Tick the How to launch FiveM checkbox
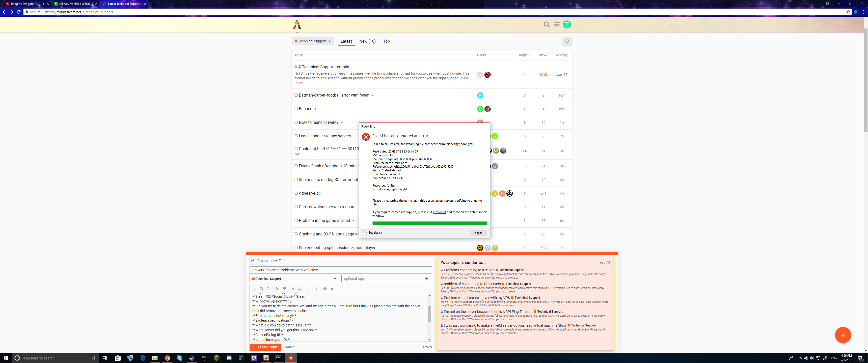This screenshot has height=363, width=868. [296, 122]
